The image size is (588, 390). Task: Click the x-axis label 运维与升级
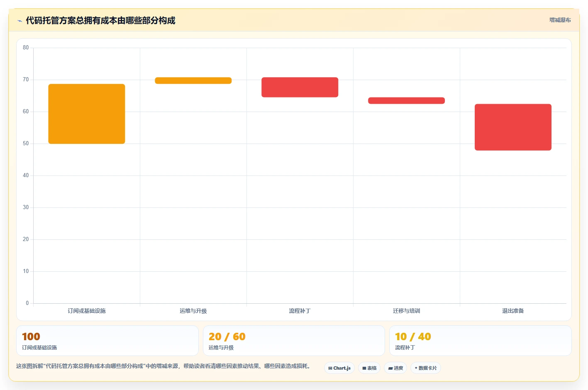coord(193,311)
